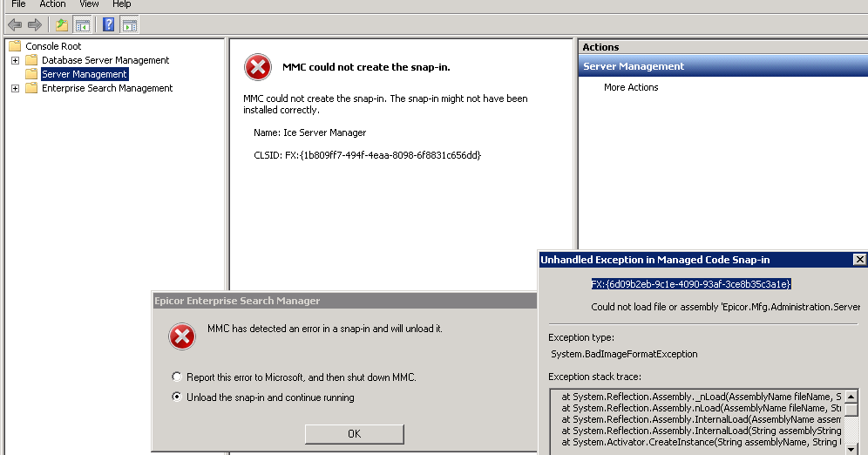Expand the Database Server Management node
Viewport: 868px width, 455px height.
coord(16,60)
